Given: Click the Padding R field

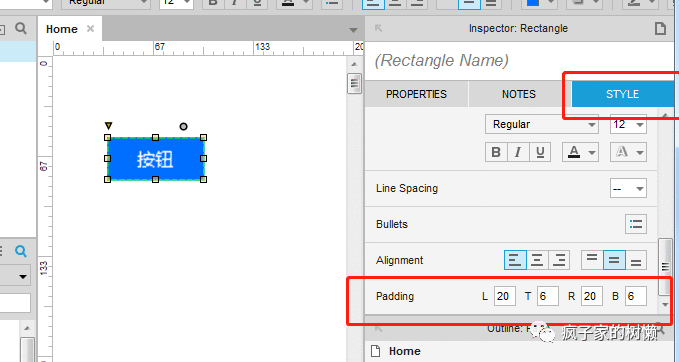Looking at the screenshot, I should coord(592,296).
